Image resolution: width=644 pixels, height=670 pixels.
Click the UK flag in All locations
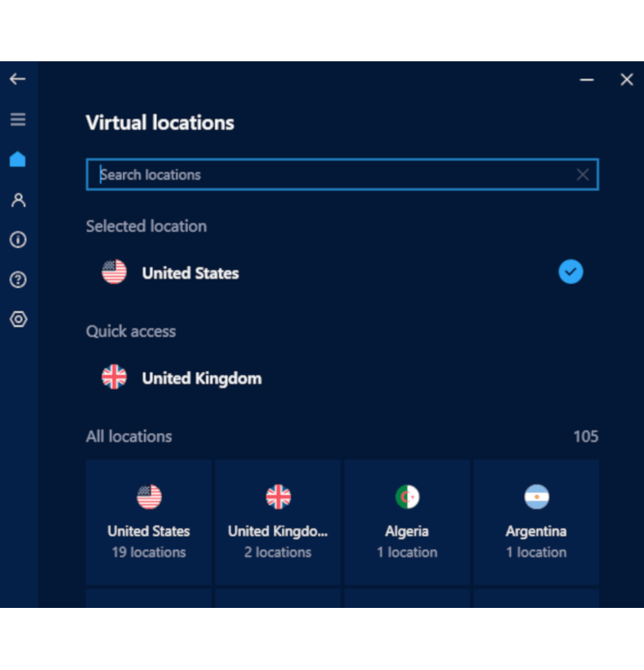coord(278,497)
